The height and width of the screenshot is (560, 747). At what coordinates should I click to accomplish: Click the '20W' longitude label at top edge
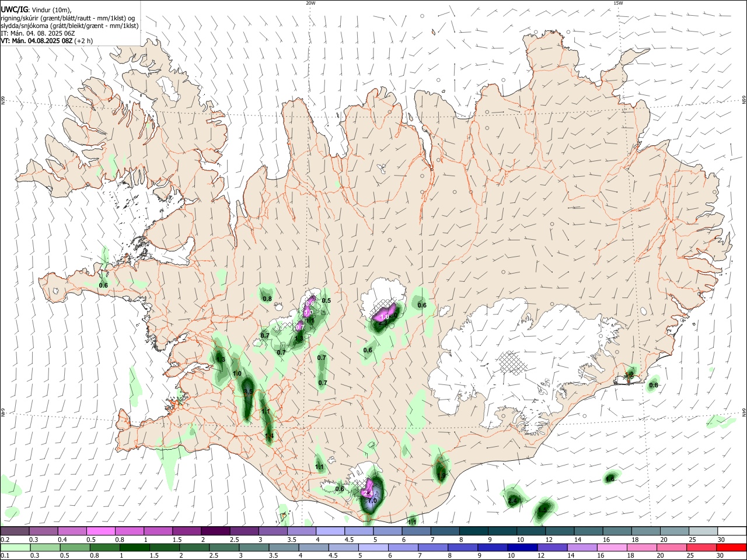point(310,3)
